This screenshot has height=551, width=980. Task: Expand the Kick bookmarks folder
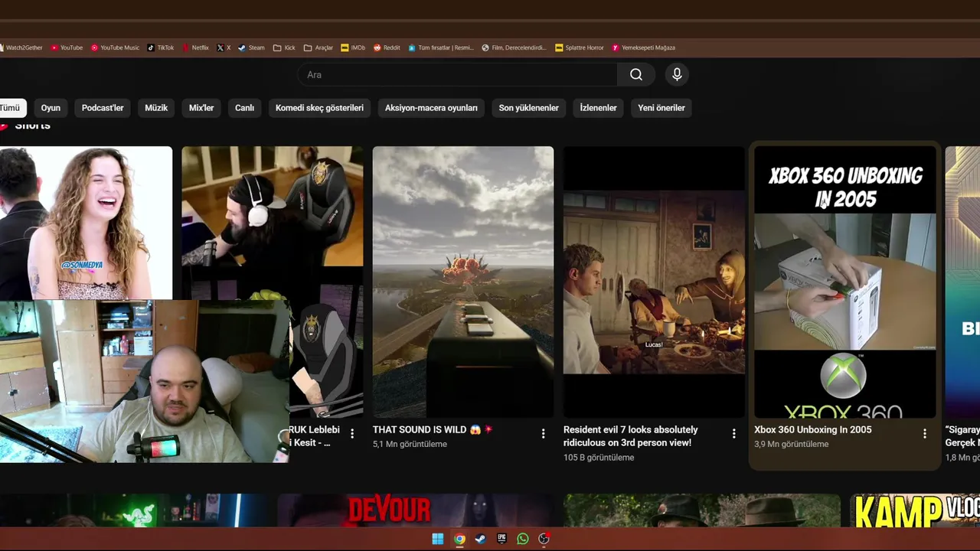(x=284, y=47)
